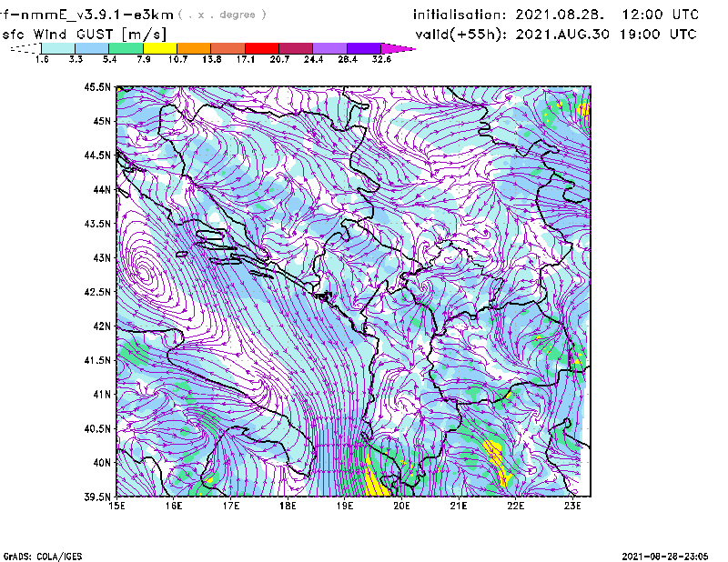The image size is (728, 562).
Task: Click the 41.5N latitude label
Action: tap(97, 360)
